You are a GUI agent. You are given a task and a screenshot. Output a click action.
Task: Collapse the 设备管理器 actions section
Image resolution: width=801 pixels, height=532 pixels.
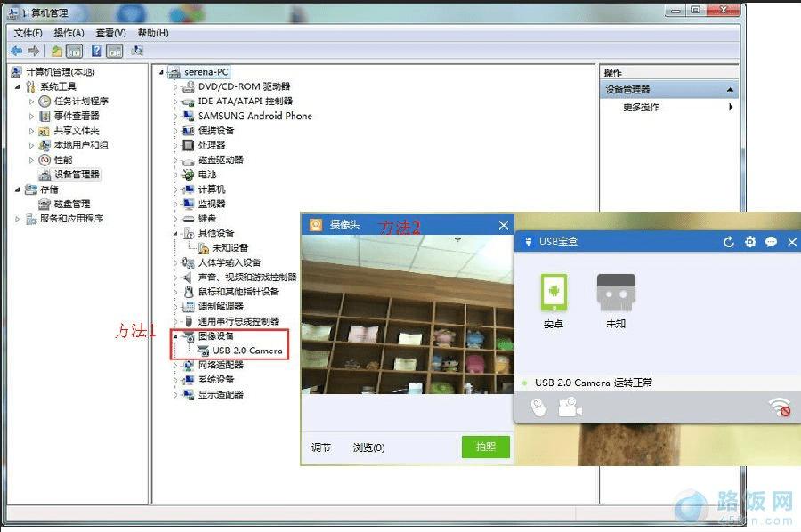(x=730, y=90)
